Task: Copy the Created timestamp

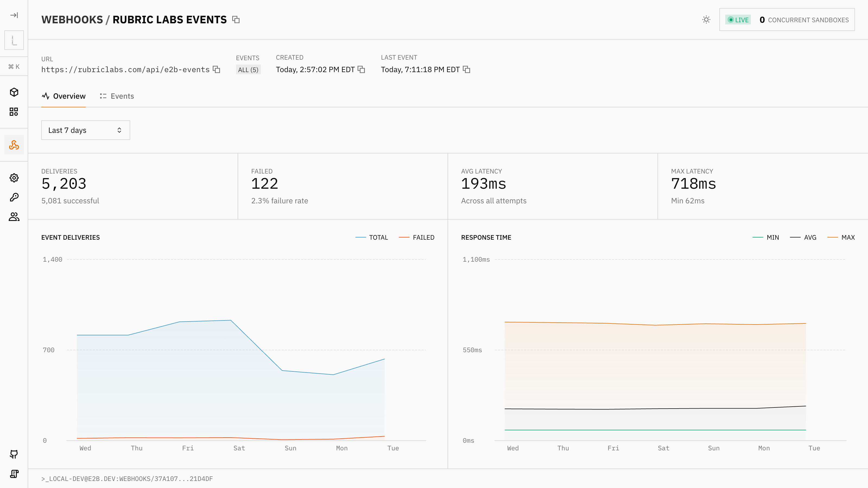Action: click(x=361, y=69)
